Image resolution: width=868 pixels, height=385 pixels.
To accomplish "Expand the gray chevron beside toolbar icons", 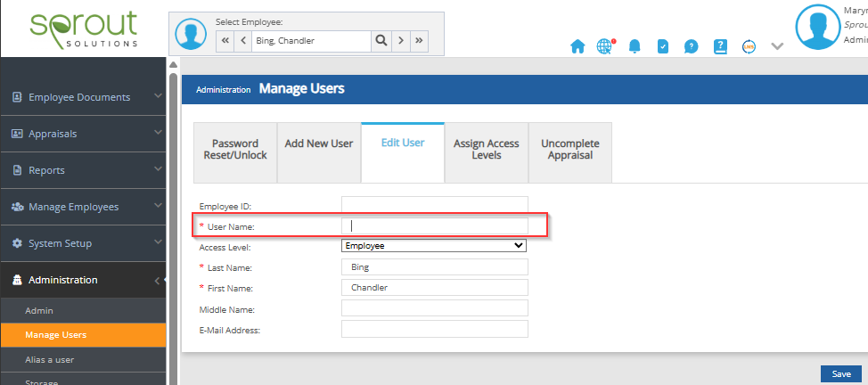I will pyautogui.click(x=777, y=46).
